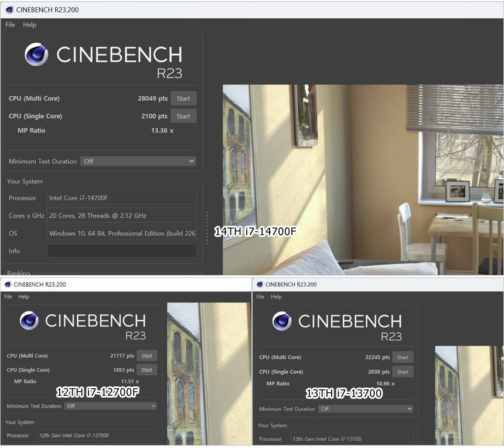
Task: Start the Multi Core test beside the 28049 pts score
Action: (183, 99)
